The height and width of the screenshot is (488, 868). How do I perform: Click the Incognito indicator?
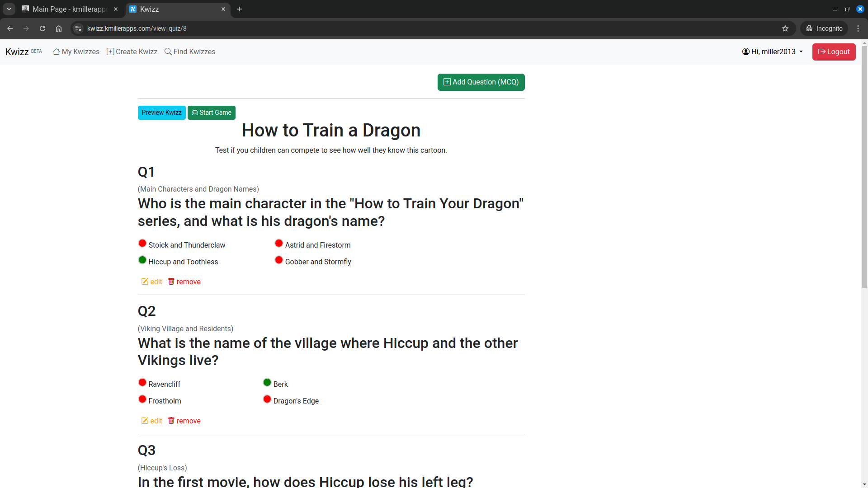824,28
